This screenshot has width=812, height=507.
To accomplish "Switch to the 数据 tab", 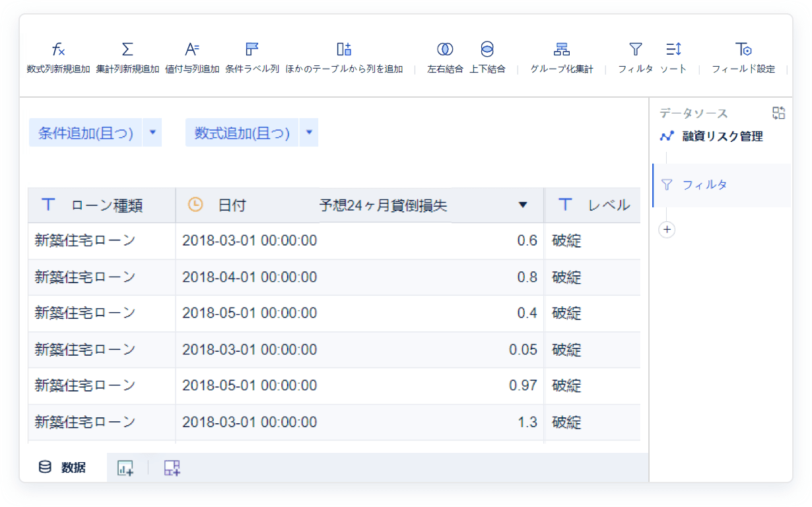I will coord(63,468).
